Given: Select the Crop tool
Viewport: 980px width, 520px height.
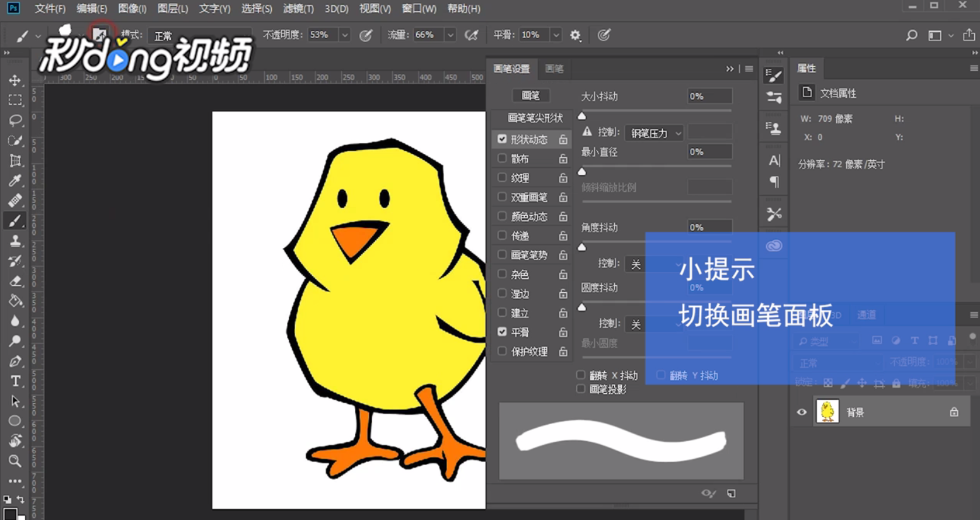Looking at the screenshot, I should click(15, 161).
